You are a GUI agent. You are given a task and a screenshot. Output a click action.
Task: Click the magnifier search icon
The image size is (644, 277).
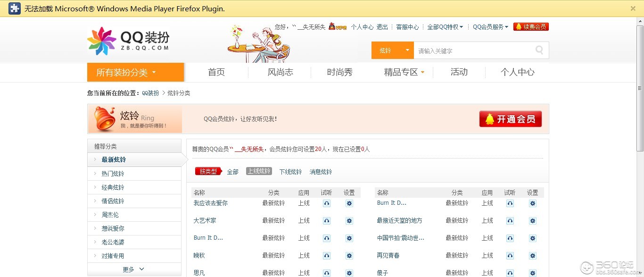click(x=539, y=50)
